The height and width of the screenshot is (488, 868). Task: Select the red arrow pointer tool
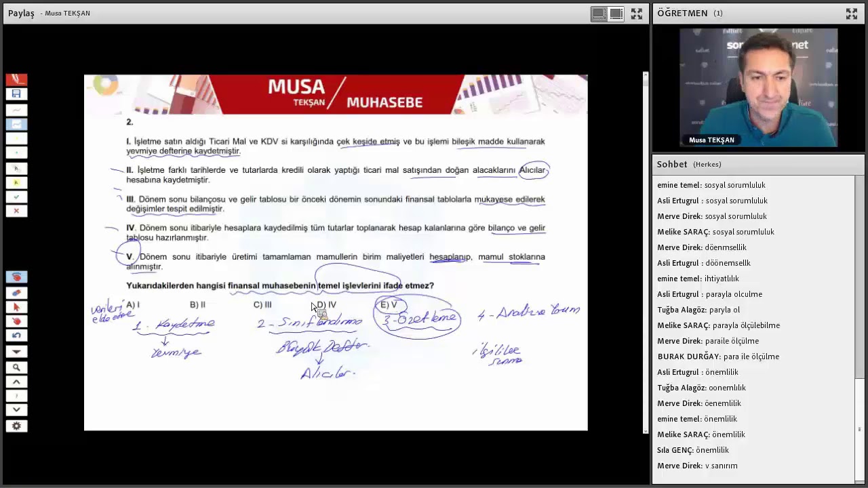coord(16,307)
